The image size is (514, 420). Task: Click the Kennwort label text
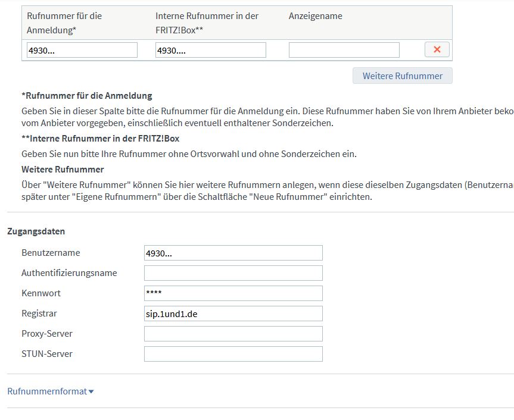(x=41, y=293)
